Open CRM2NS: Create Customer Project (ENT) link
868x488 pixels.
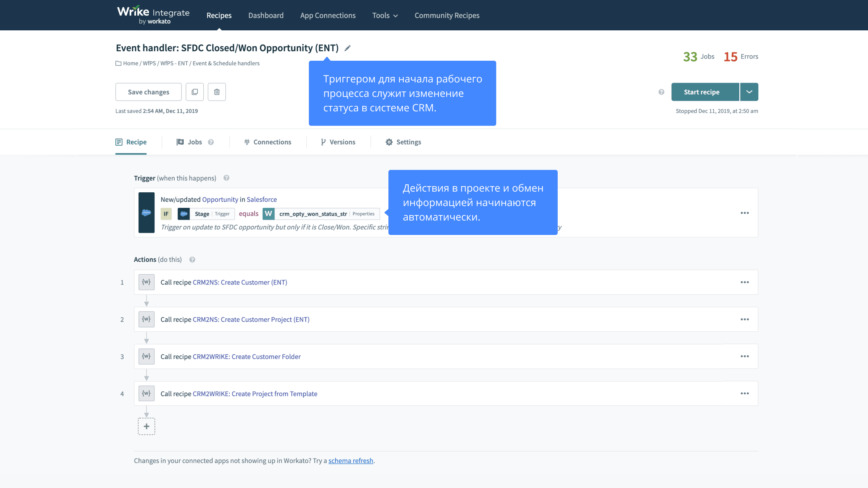pyautogui.click(x=251, y=320)
